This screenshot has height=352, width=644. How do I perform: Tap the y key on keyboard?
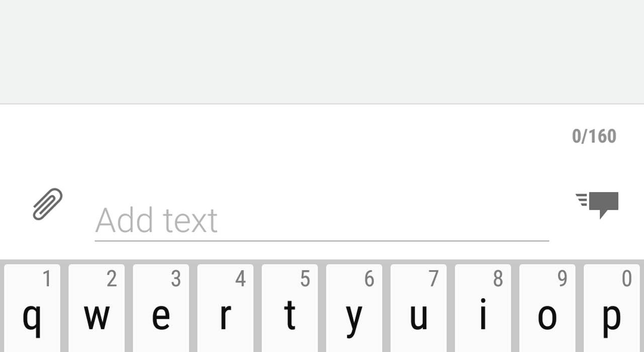coord(354,308)
